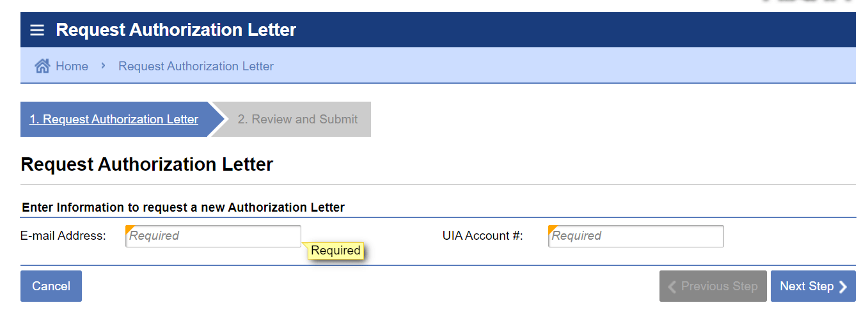The width and height of the screenshot is (868, 312).
Task: Switch to the Review and Submit step
Action: click(297, 120)
